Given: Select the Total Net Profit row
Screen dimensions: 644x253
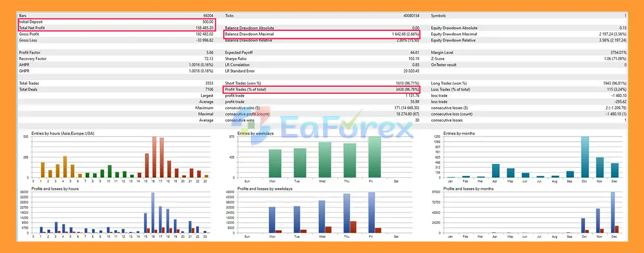Looking at the screenshot, I should (x=116, y=28).
